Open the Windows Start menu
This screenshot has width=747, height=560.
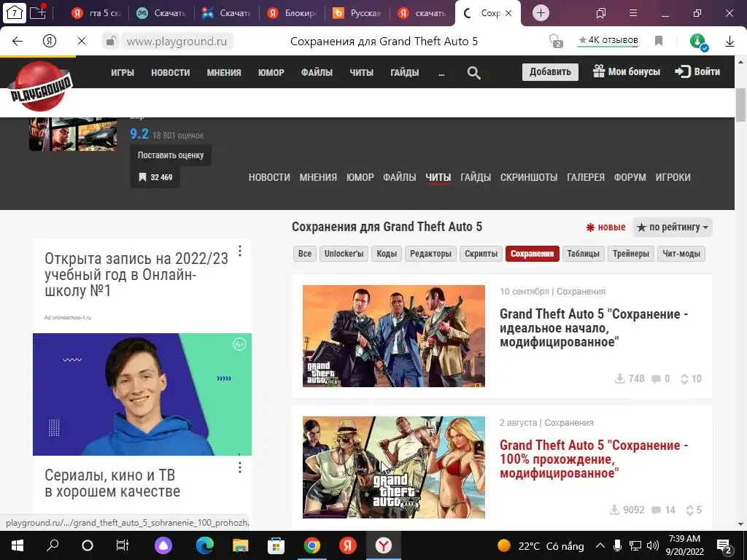(18, 545)
